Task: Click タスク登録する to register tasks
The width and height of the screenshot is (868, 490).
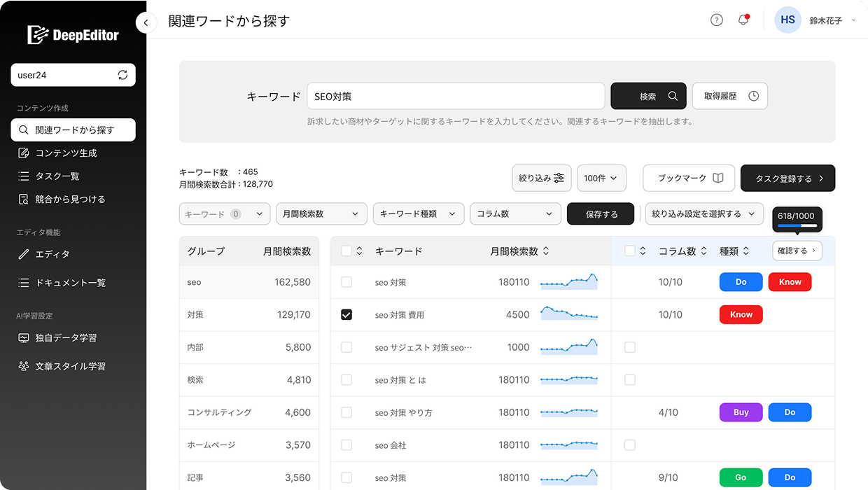Action: pyautogui.click(x=787, y=178)
